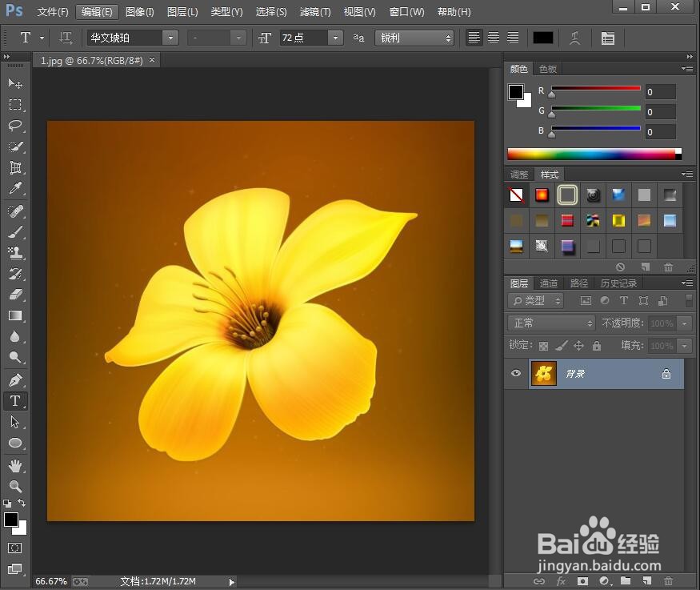Viewport: 700px width, 590px height.
Task: Open the Character and Paragraph panel
Action: (607, 38)
